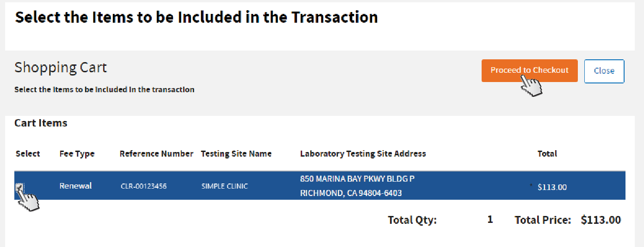Click the SIMPLE CLINIC site name

[224, 186]
